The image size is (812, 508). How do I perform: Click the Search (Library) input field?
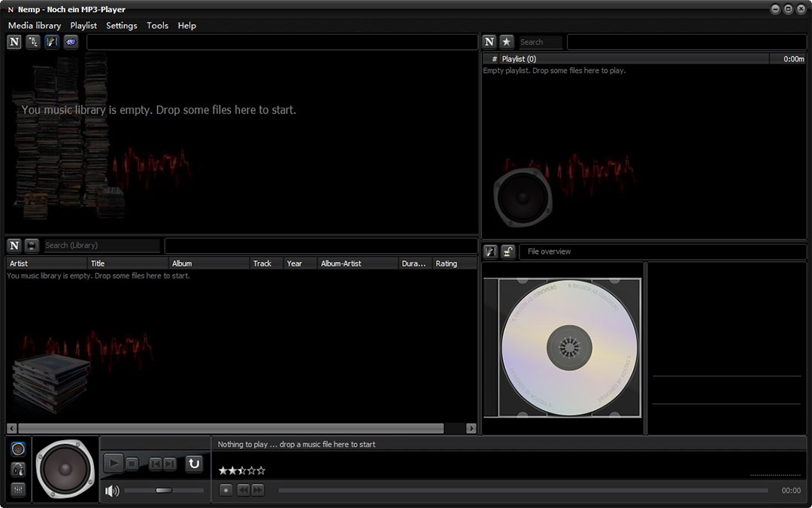pos(101,245)
